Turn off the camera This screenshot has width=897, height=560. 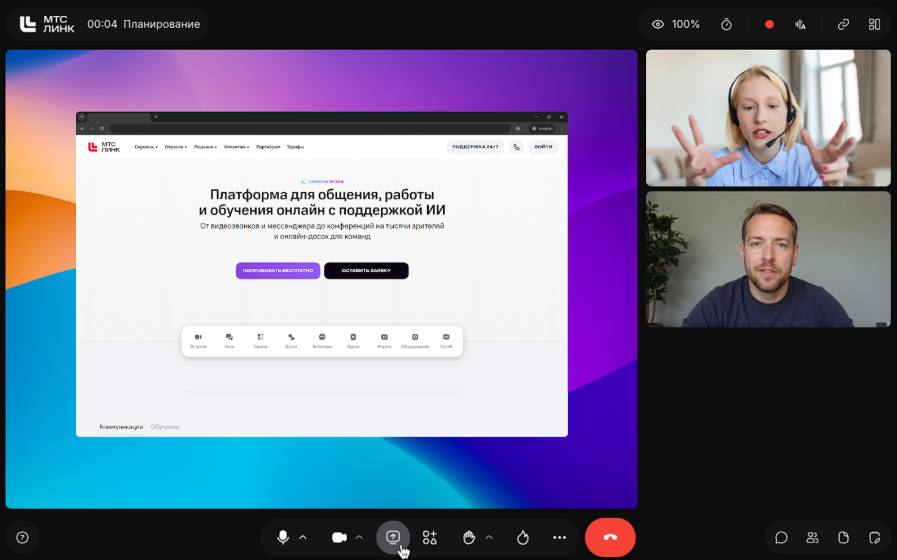pyautogui.click(x=339, y=537)
